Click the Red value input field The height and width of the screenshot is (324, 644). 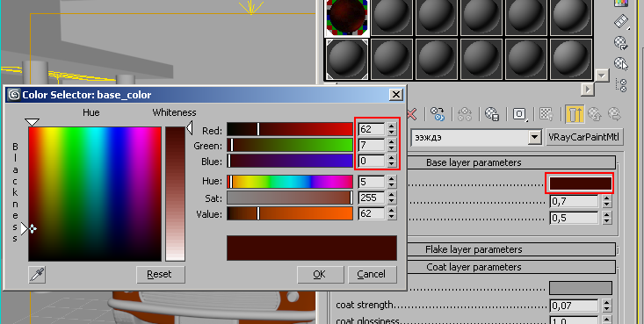372,129
